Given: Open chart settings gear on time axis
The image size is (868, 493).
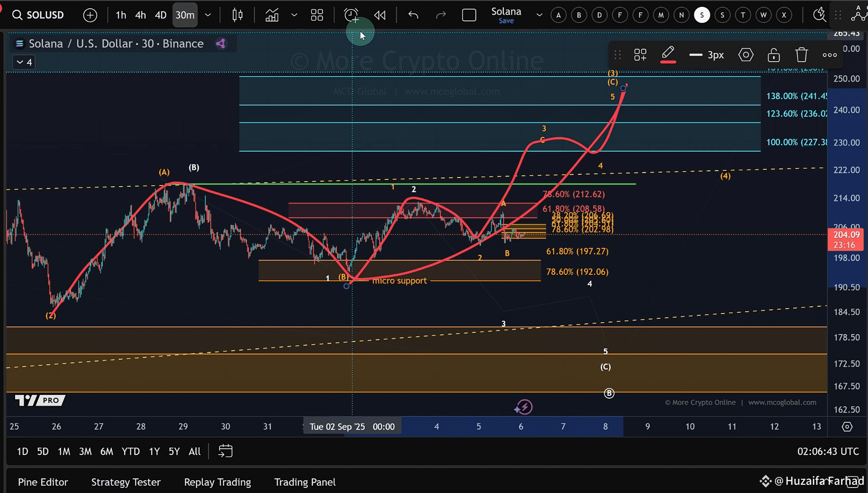Looking at the screenshot, I should [x=847, y=427].
